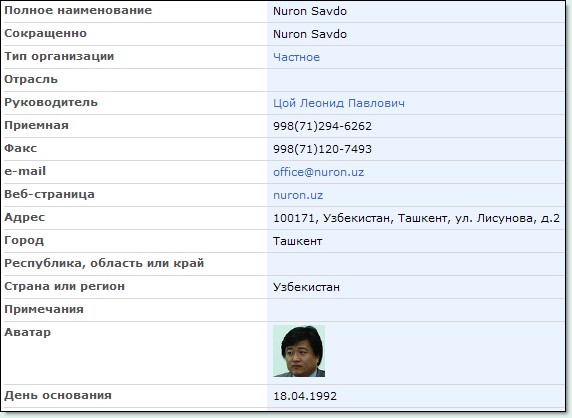Viewport: 572px width, 418px height.
Task: Click the founding date 18.04.1992
Action: click(305, 396)
